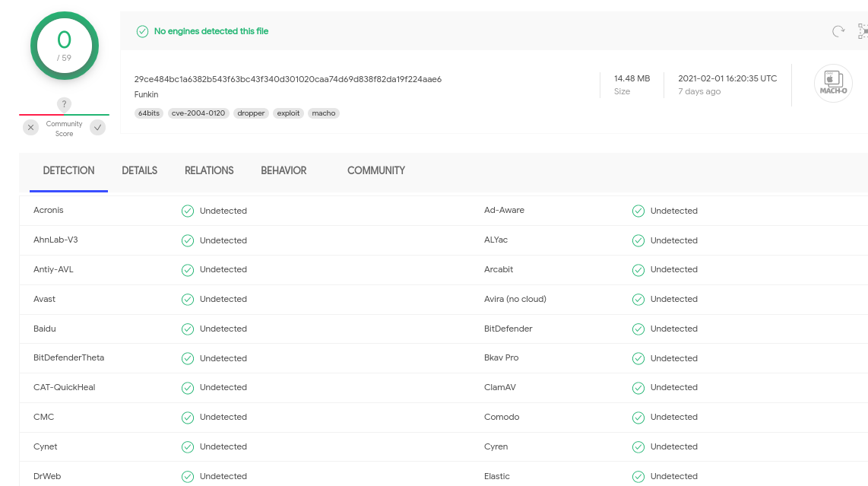Screen dimensions: 868x486
Task: Vote malicious with the X button
Action: pyautogui.click(x=31, y=128)
